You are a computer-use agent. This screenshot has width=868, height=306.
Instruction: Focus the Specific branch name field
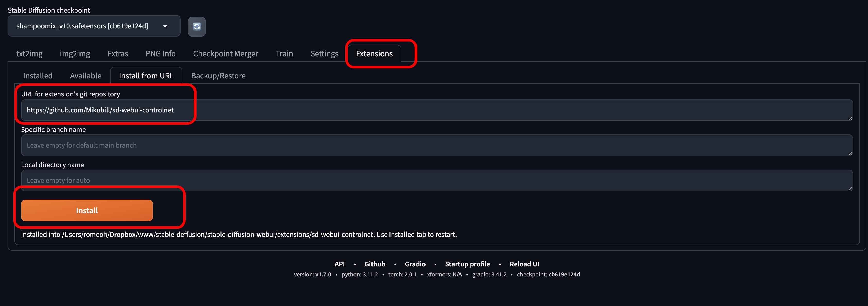(x=436, y=146)
